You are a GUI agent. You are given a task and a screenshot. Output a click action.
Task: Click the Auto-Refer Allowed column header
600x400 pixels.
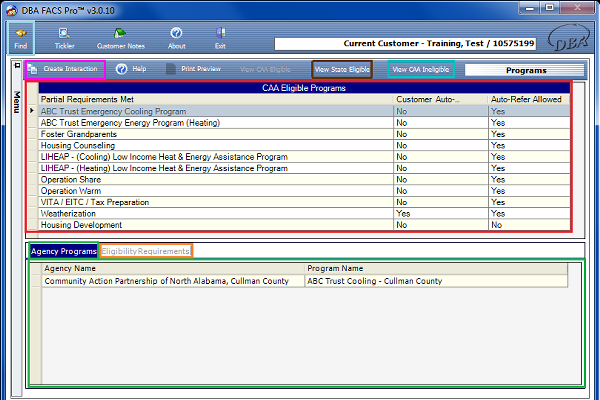coord(529,100)
